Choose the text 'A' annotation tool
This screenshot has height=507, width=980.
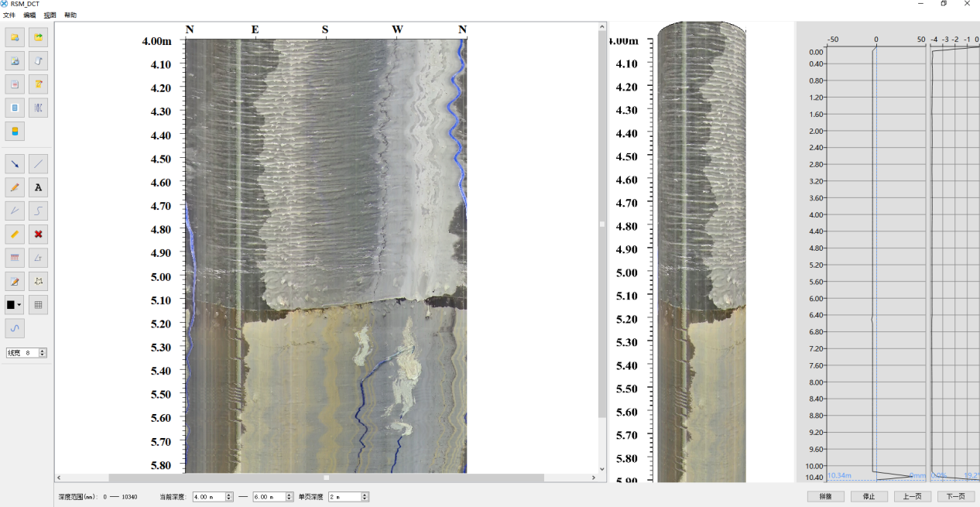pyautogui.click(x=38, y=187)
